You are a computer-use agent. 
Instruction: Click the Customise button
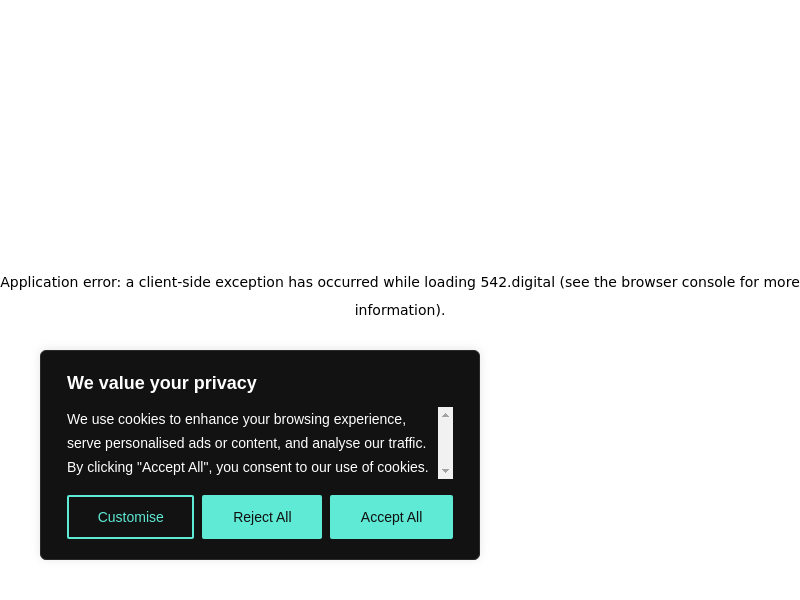[130, 517]
